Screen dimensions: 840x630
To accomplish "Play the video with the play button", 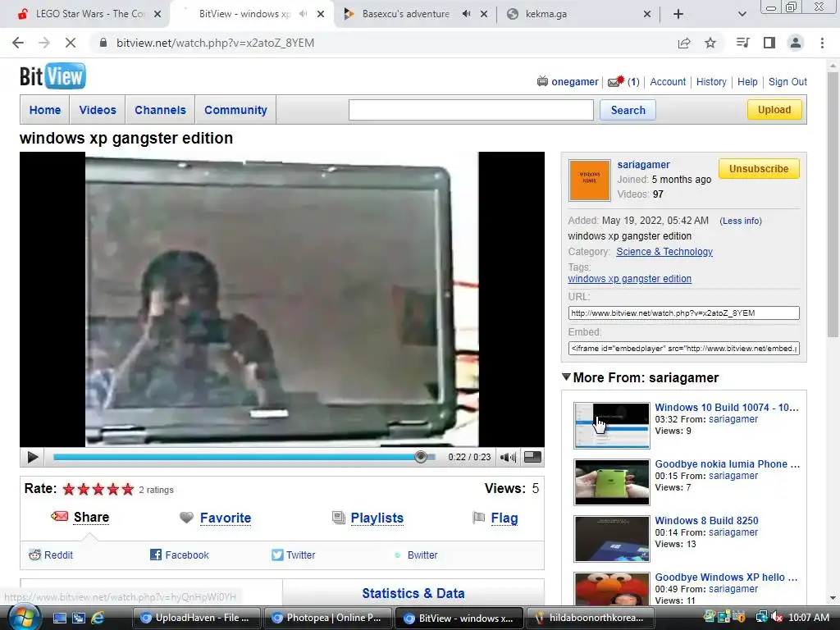I will [x=32, y=457].
